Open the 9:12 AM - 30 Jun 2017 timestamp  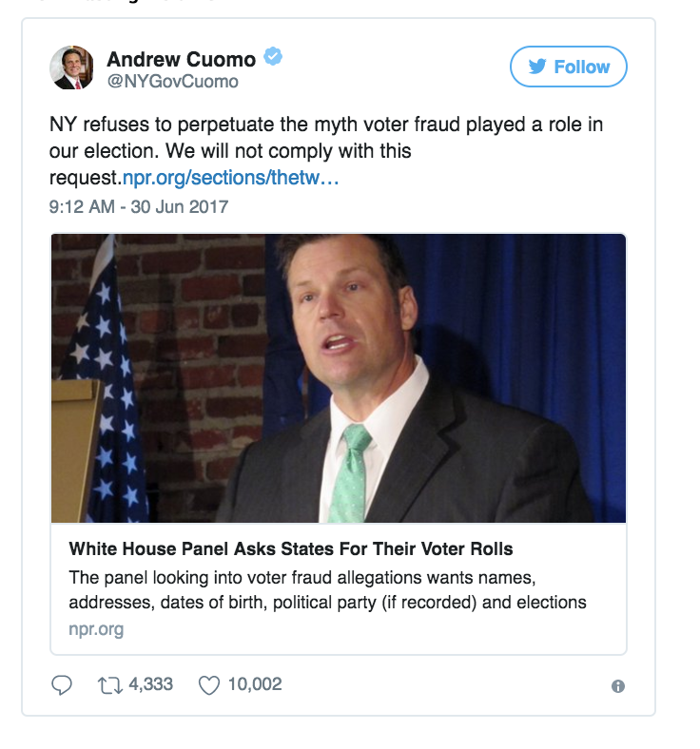[139, 205]
